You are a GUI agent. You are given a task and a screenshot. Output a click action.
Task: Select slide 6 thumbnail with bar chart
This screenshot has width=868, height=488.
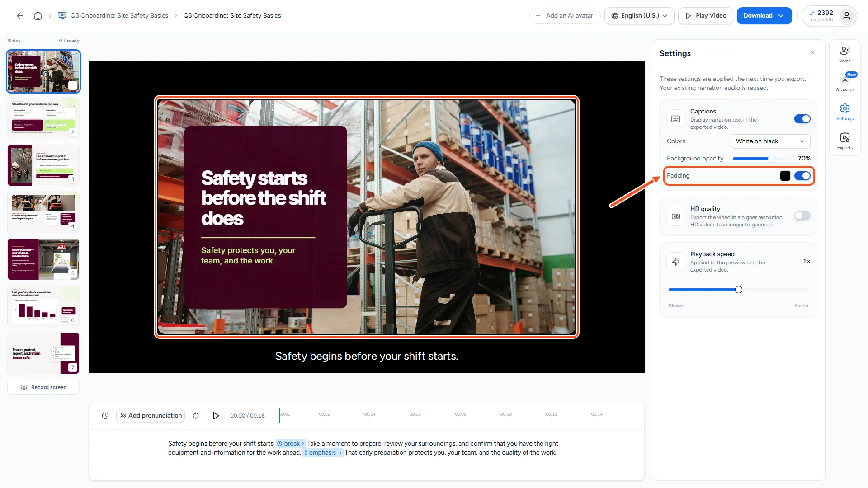[43, 306]
